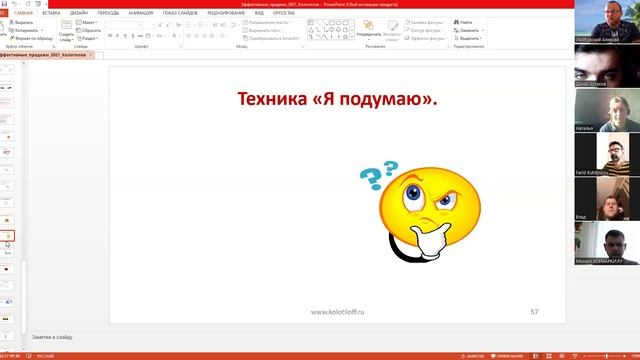The image size is (640, 360).
Task: Select the highlighted slide thumbnail in the panel
Action: [x=7, y=236]
